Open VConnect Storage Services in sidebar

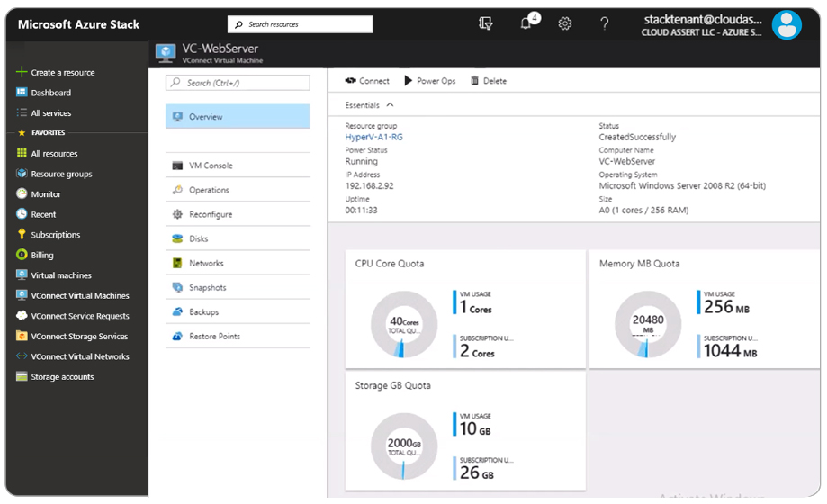(x=79, y=337)
